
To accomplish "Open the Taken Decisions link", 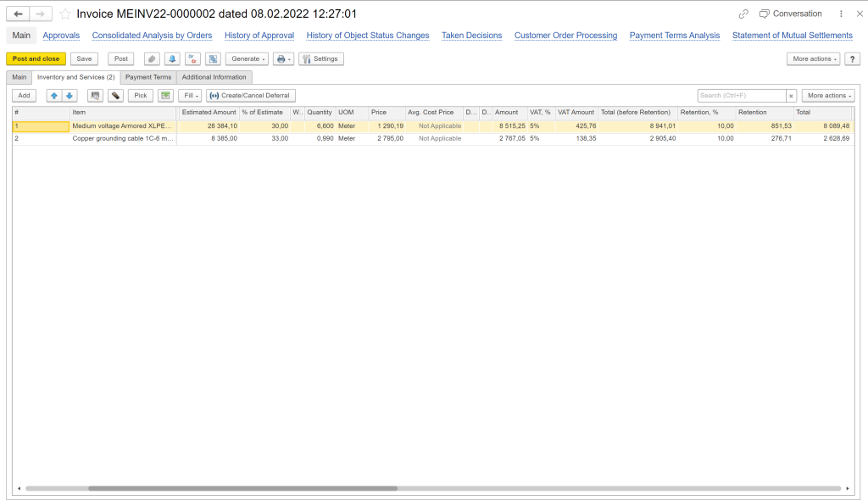I will click(x=471, y=36).
